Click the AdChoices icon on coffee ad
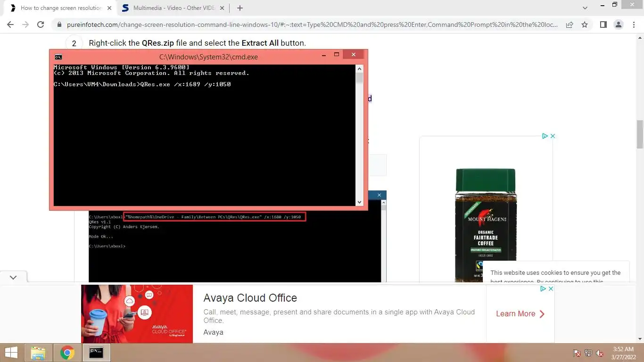The image size is (644, 362). [x=545, y=136]
